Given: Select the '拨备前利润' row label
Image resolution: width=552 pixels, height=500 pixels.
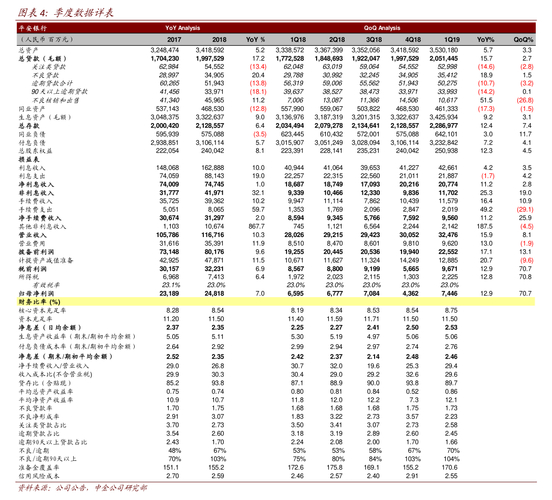Looking at the screenshot, I should 36,252.
